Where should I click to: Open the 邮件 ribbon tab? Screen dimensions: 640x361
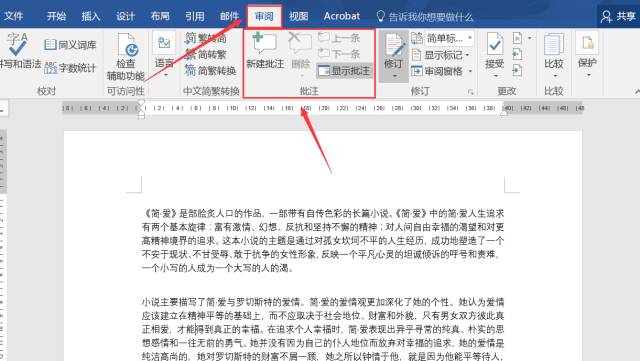tap(229, 16)
